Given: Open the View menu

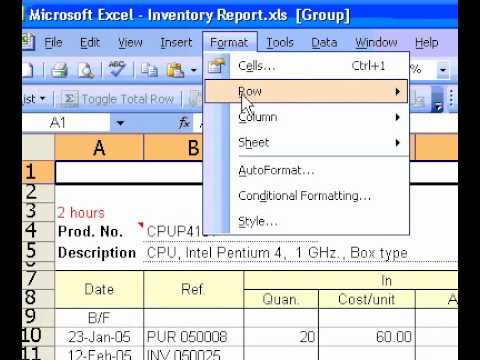Looking at the screenshot, I should (130, 43).
